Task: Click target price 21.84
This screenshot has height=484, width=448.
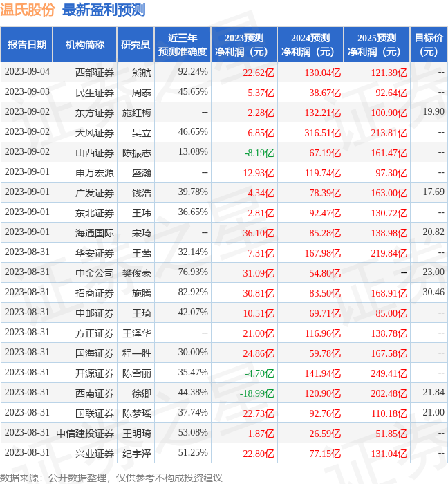Action: coord(433,393)
